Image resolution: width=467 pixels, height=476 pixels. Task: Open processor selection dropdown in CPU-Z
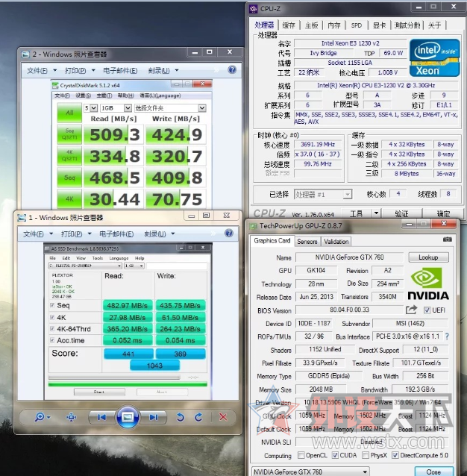coord(323,195)
